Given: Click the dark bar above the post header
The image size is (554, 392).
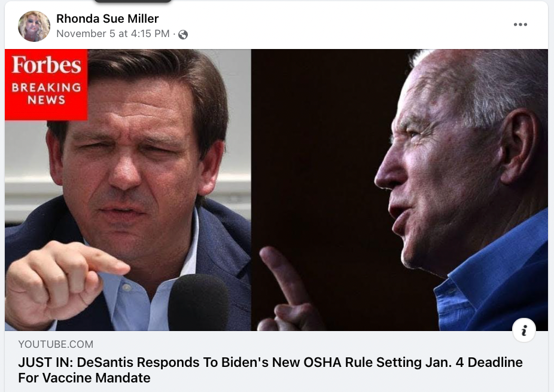Looking at the screenshot, I should pos(133,1).
